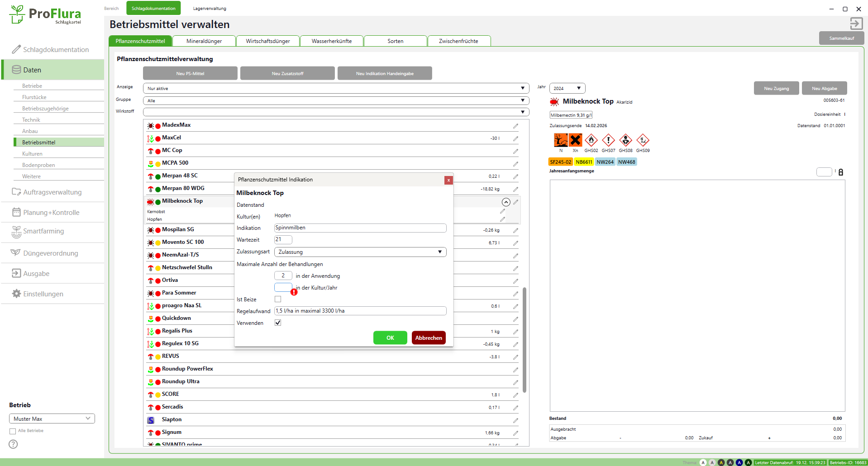The height and width of the screenshot is (466, 868).
Task: Close the Pflanzenschutzmittel Indikation dialog
Action: point(448,180)
